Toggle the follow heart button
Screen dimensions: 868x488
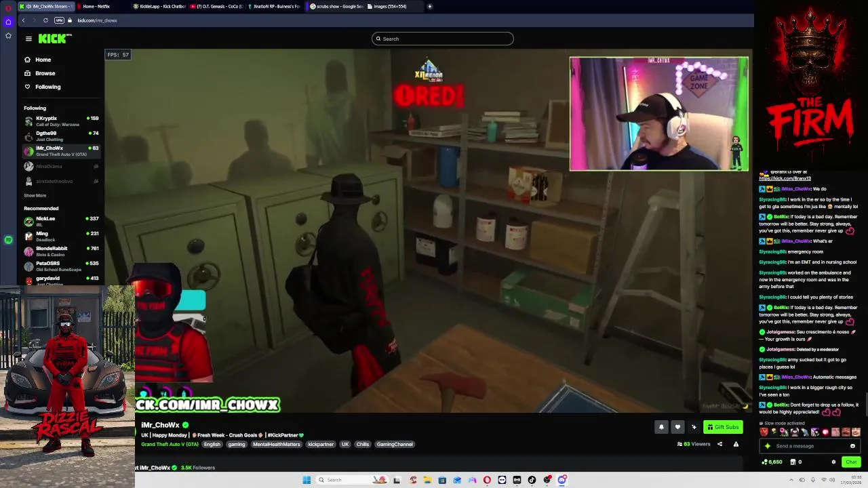(x=677, y=427)
